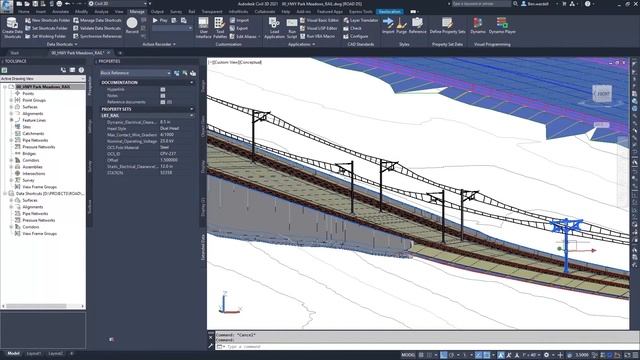
Task: Click the Head Style value Dual Head
Action: pos(169,128)
